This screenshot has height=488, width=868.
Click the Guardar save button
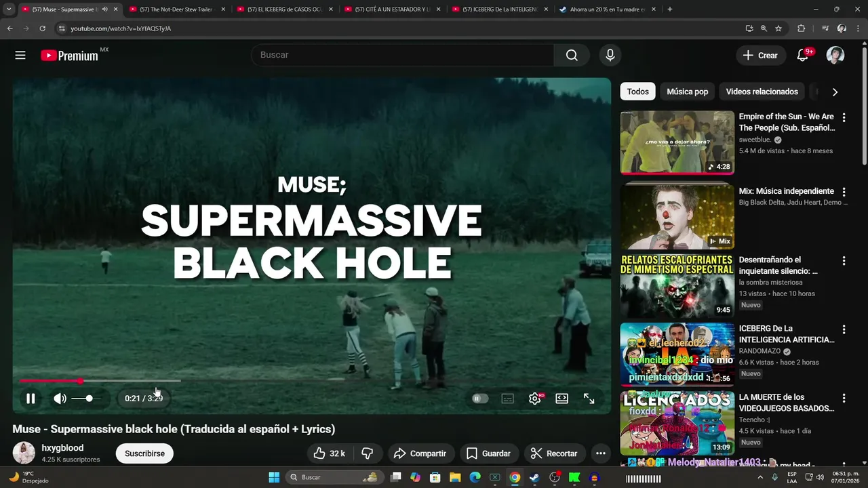(x=489, y=453)
